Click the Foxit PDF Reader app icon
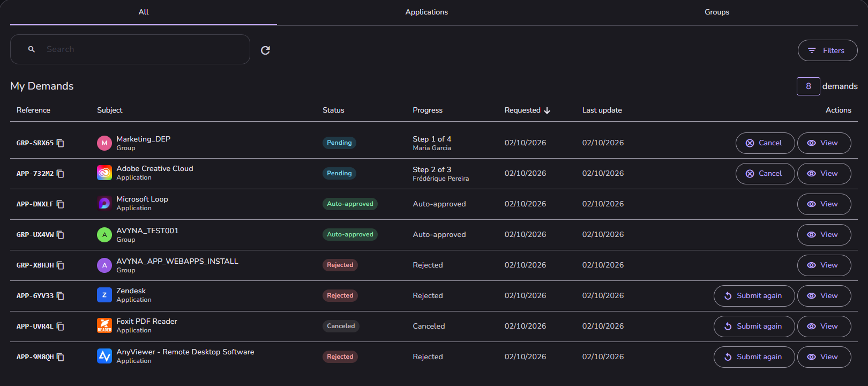Image resolution: width=868 pixels, height=386 pixels. pos(104,325)
